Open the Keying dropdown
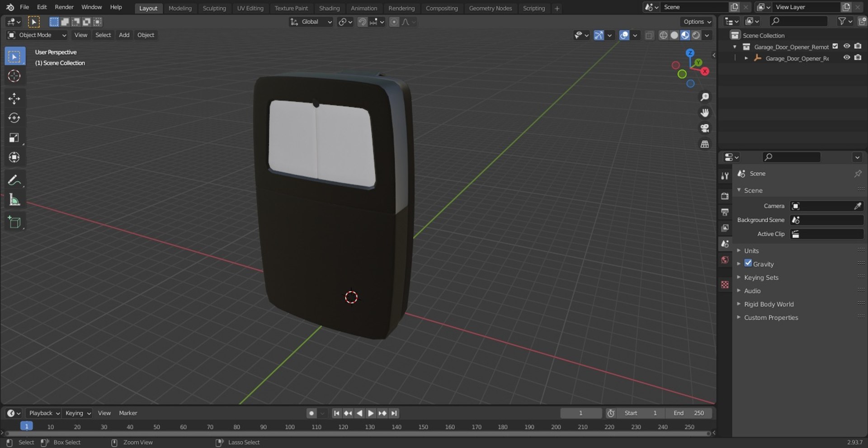The image size is (868, 448). (x=78, y=413)
